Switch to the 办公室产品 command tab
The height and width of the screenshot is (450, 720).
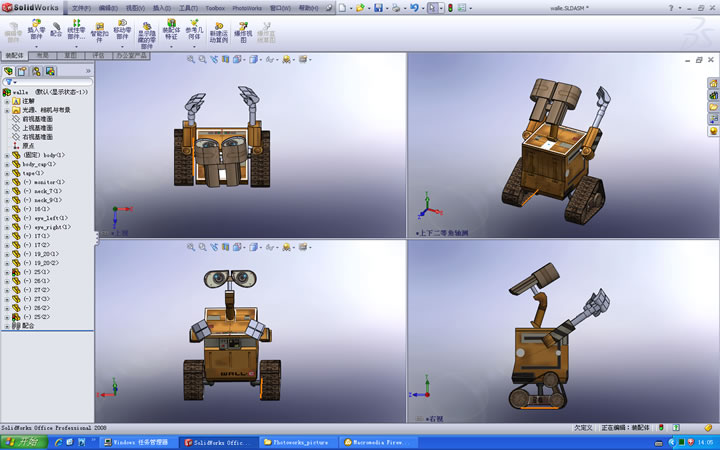pos(131,55)
